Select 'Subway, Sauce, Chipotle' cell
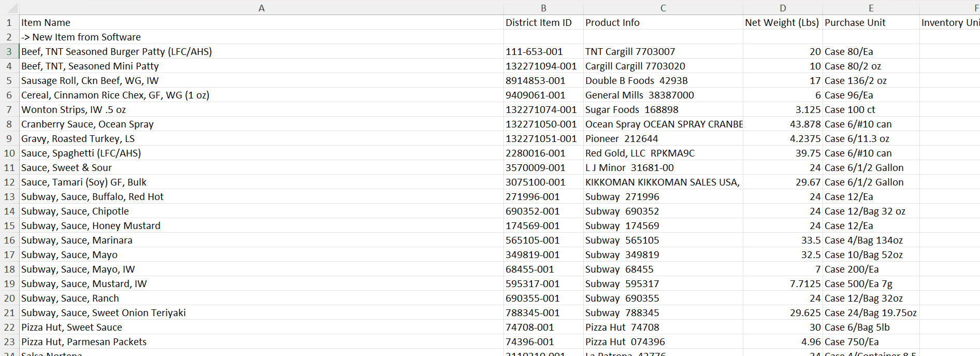This screenshot has width=980, height=356. pos(262,211)
